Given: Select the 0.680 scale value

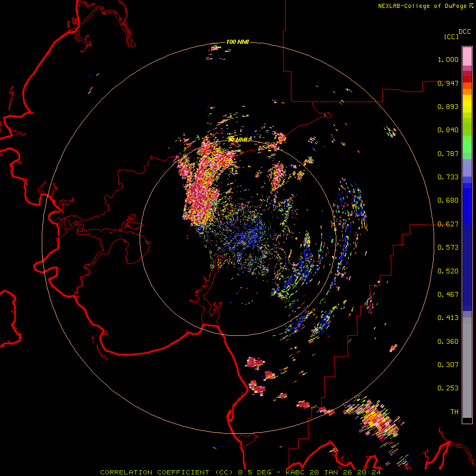Looking at the screenshot, I should tap(448, 200).
